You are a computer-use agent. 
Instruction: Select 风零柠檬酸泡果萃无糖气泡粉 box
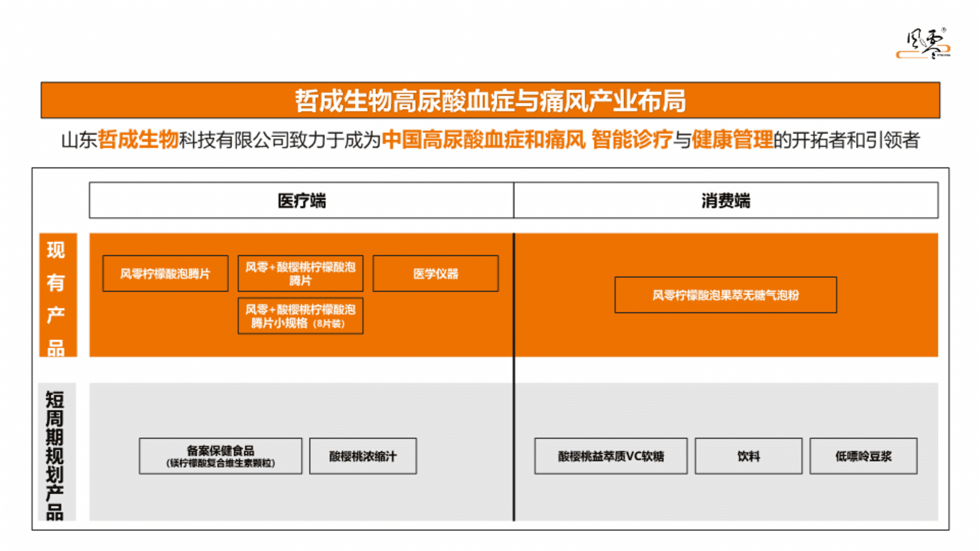725,295
